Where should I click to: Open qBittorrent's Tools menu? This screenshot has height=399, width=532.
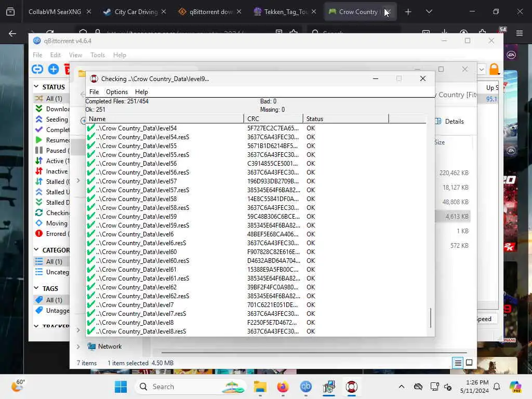98,55
